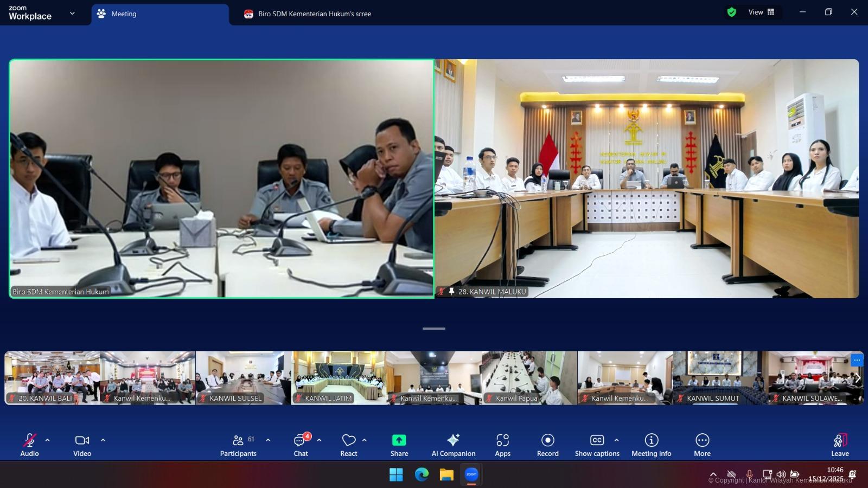Open the More options menu

pyautogui.click(x=702, y=445)
